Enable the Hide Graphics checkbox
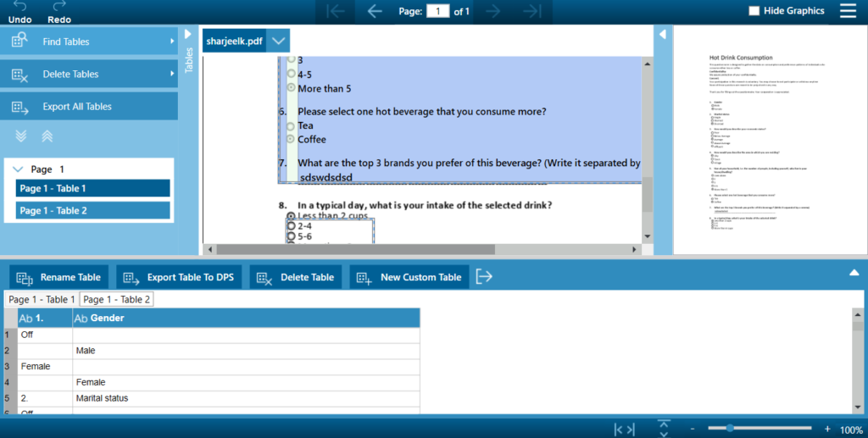 pyautogui.click(x=754, y=11)
